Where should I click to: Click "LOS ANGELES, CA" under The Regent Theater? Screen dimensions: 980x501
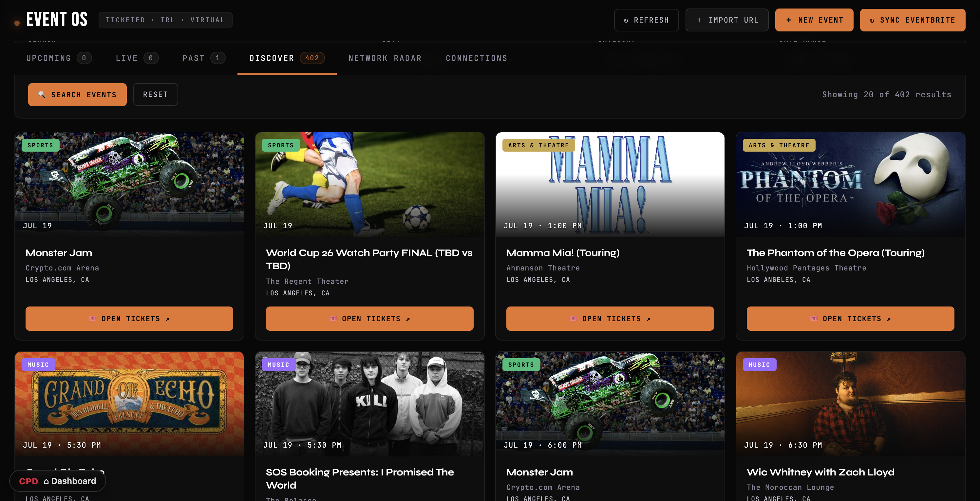pos(298,293)
